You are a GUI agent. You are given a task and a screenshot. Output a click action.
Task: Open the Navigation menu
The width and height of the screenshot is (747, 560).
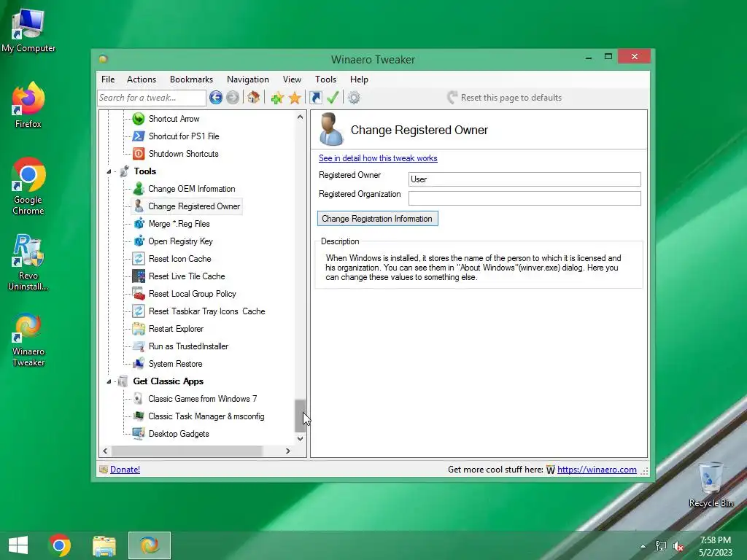point(248,79)
